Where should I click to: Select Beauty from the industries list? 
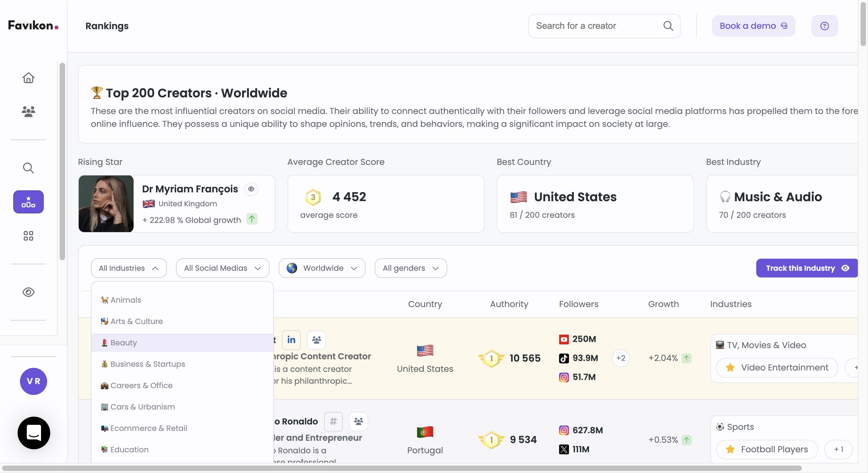click(x=124, y=343)
